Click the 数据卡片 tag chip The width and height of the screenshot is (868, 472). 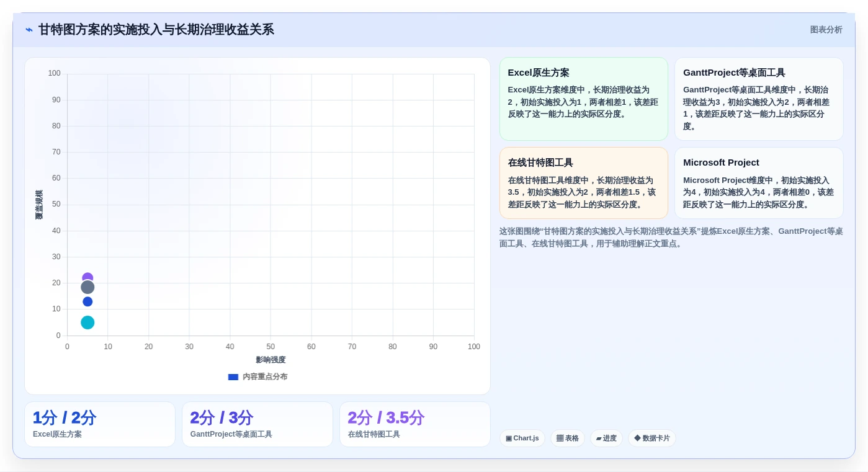[x=651, y=438]
